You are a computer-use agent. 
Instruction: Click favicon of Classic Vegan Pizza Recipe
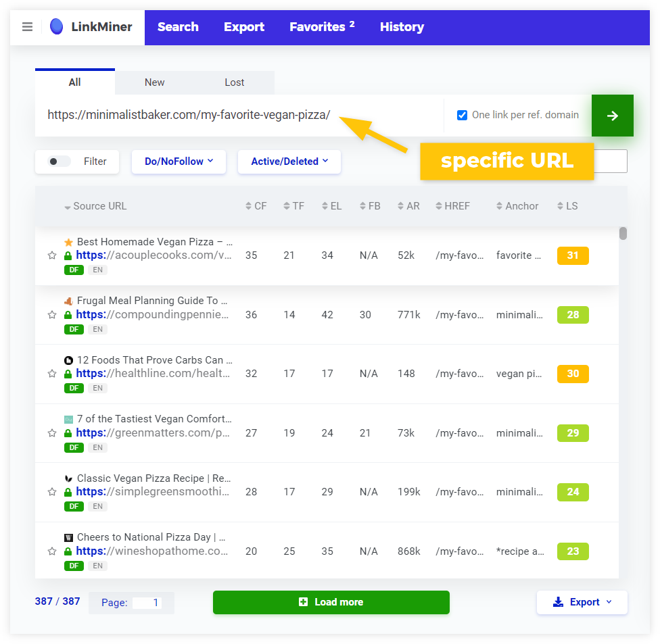(x=68, y=478)
